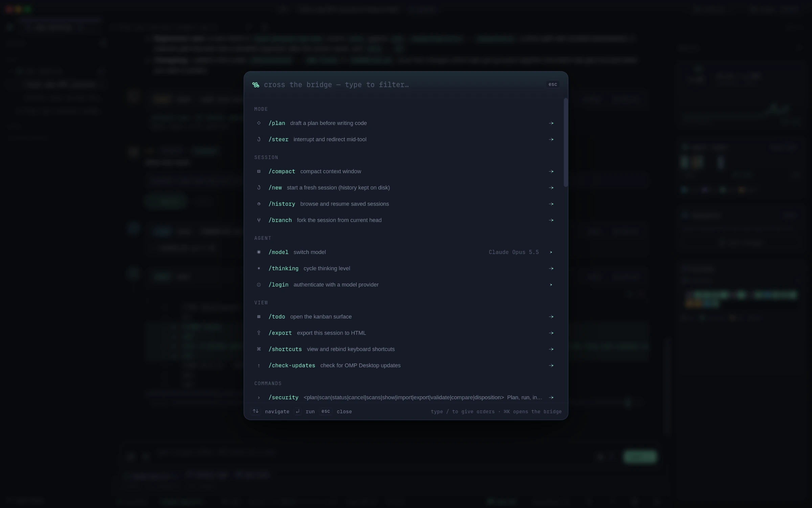The height and width of the screenshot is (508, 812).
Task: Click the run arrow on the /plan row
Action: point(551,123)
